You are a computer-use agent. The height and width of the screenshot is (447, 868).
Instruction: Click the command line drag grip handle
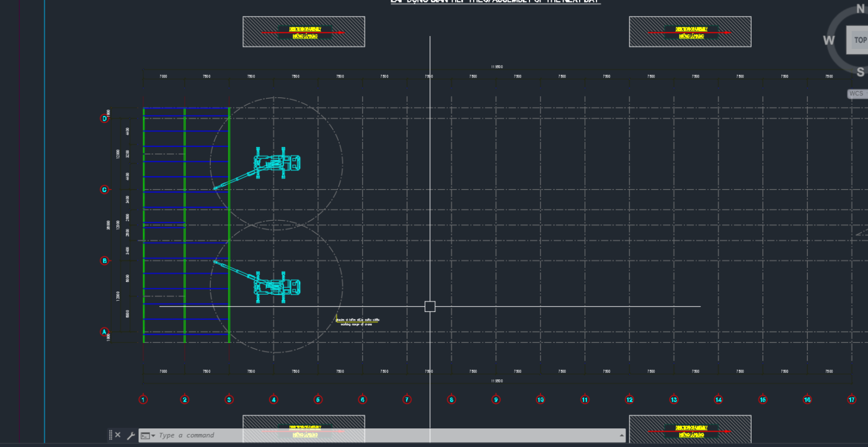click(x=110, y=435)
